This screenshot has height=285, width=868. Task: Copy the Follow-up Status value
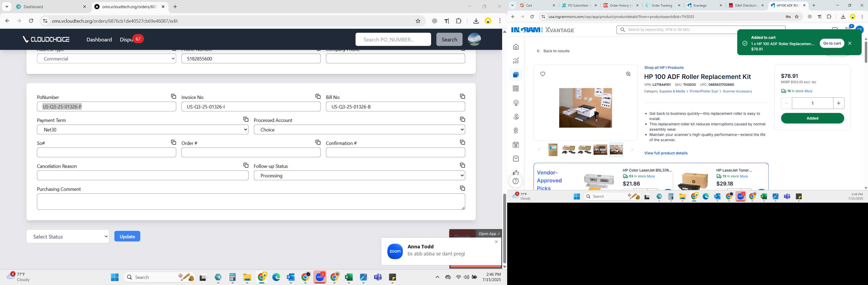[x=462, y=165]
